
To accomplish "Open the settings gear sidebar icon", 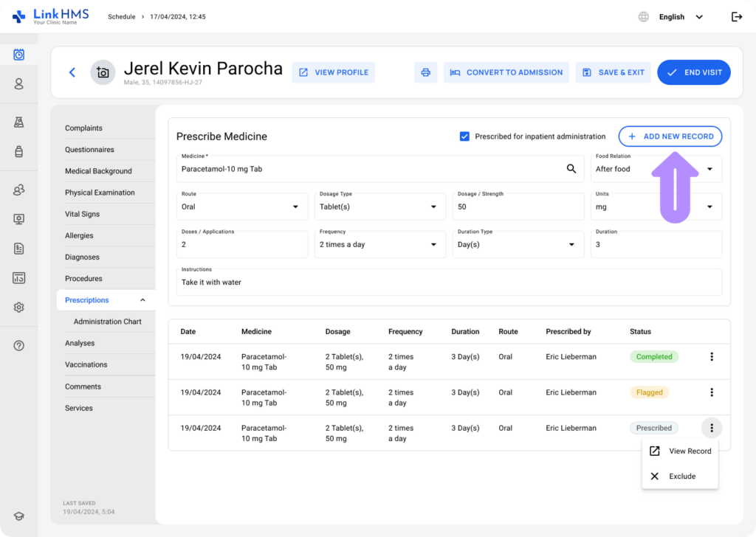I will click(x=19, y=307).
